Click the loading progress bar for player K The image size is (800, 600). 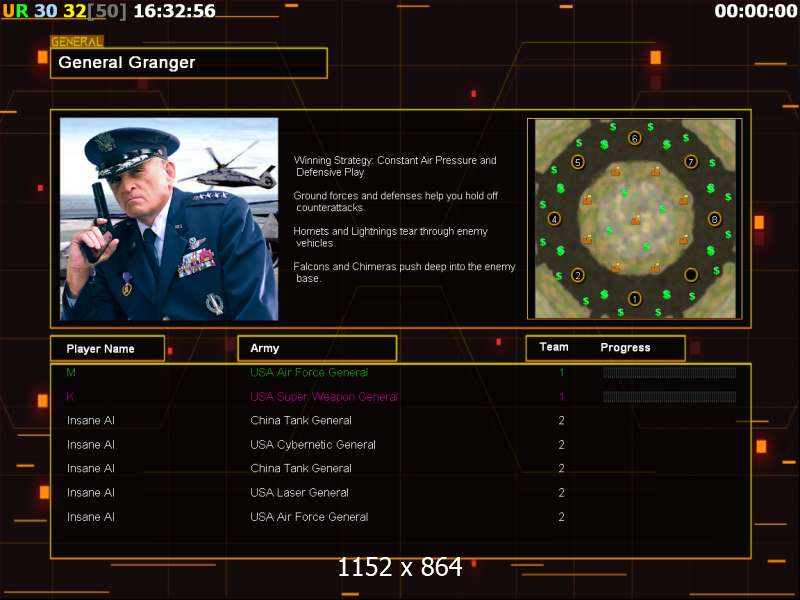pyautogui.click(x=669, y=396)
